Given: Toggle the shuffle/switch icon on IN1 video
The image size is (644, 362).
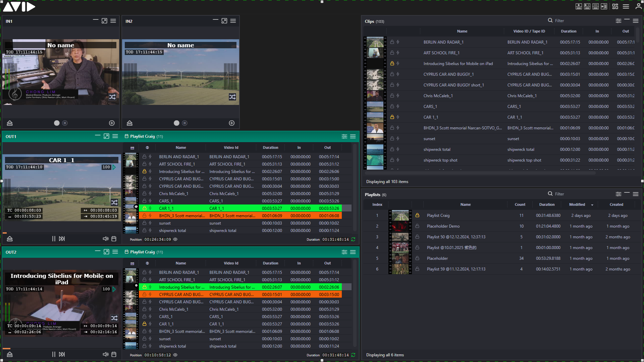Looking at the screenshot, I should tap(112, 97).
